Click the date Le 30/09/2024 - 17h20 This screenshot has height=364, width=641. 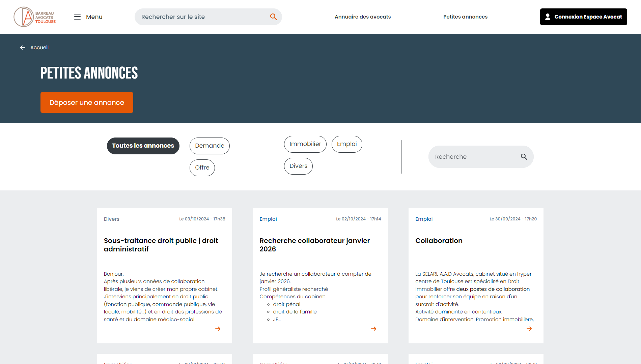(513, 219)
